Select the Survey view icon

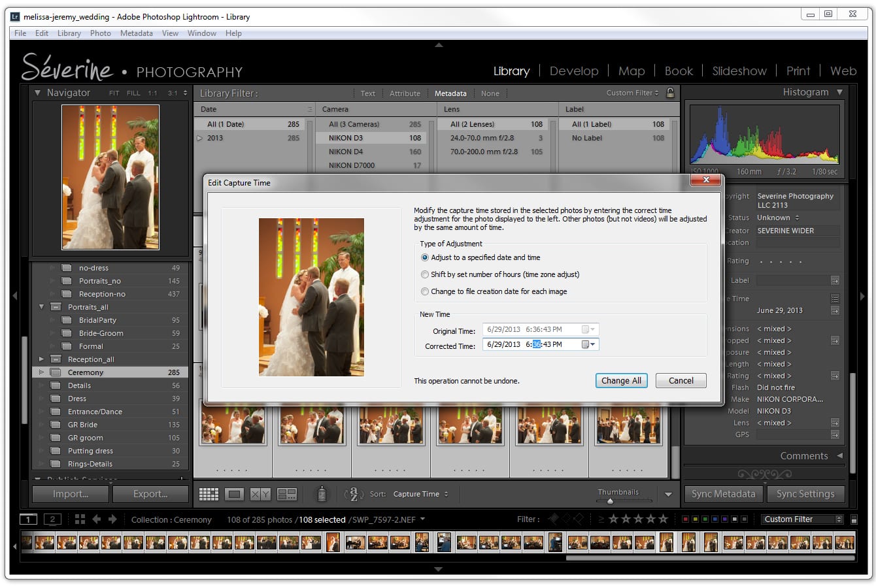tap(286, 494)
